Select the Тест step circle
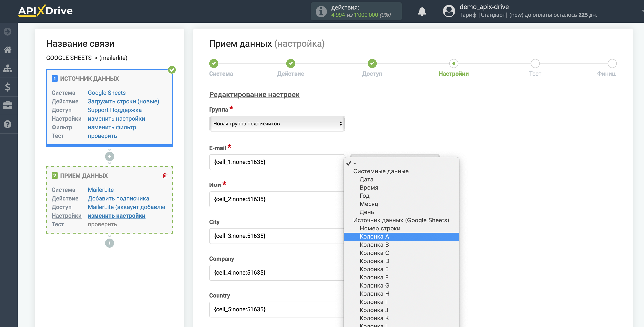Screen dimensions: 644x327 click(535, 63)
